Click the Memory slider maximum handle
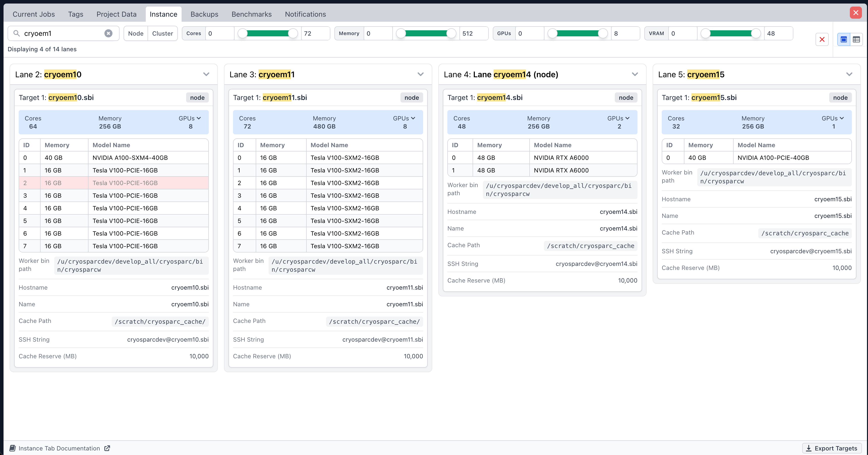868x455 pixels. point(451,33)
